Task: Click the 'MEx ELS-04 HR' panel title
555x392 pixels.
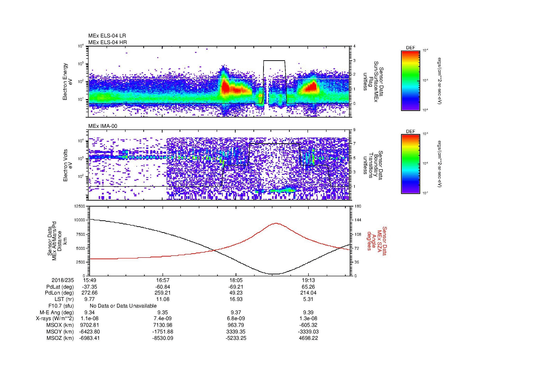Action: (x=107, y=42)
